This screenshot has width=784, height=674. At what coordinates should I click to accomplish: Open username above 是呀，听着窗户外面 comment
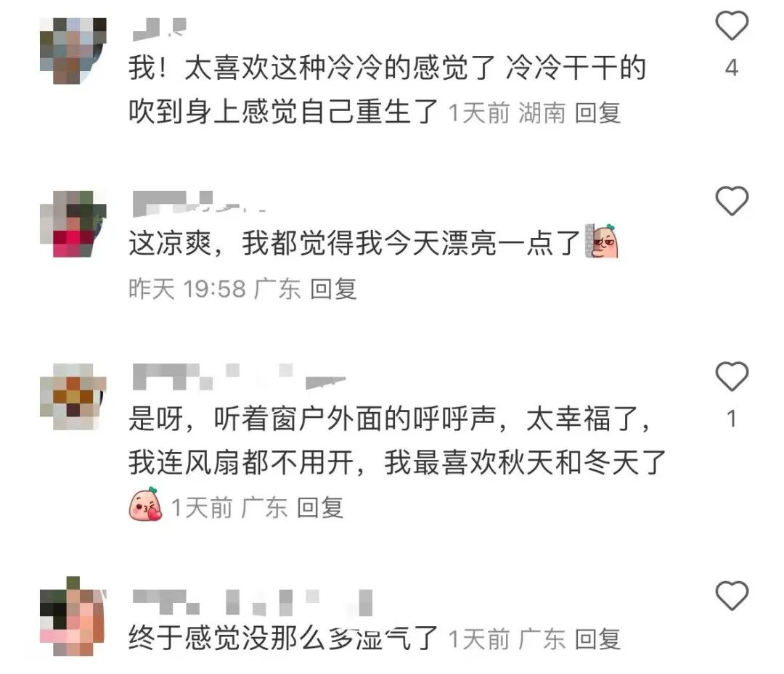(239, 377)
